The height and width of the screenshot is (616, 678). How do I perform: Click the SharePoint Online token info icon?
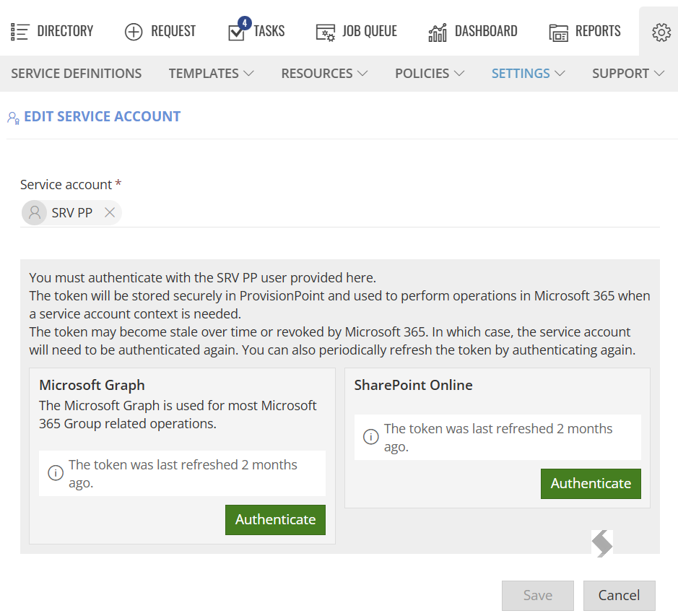[x=370, y=436]
